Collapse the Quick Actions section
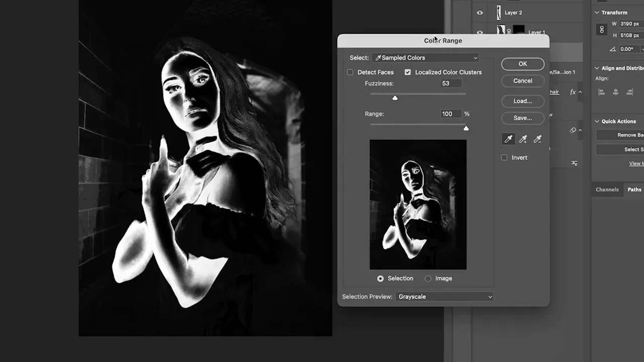644x362 pixels. 597,121
